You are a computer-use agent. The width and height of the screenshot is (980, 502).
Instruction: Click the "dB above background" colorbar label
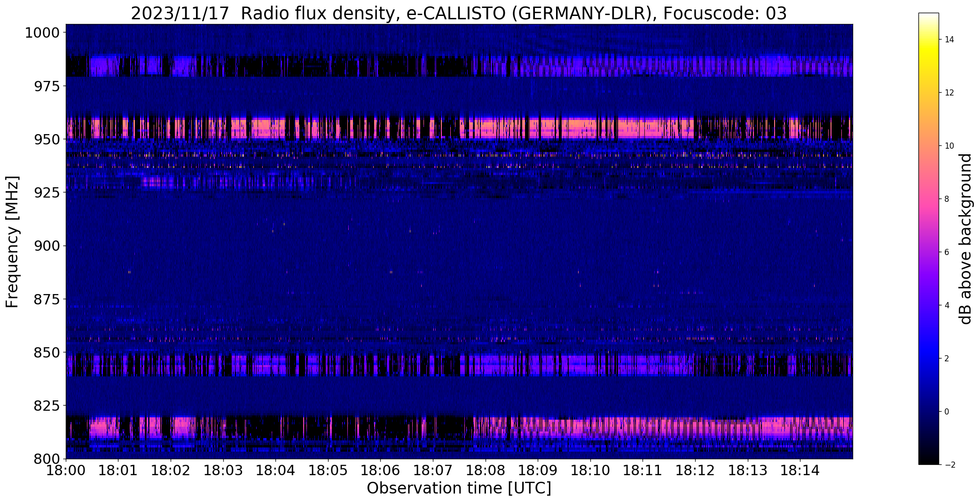(966, 239)
